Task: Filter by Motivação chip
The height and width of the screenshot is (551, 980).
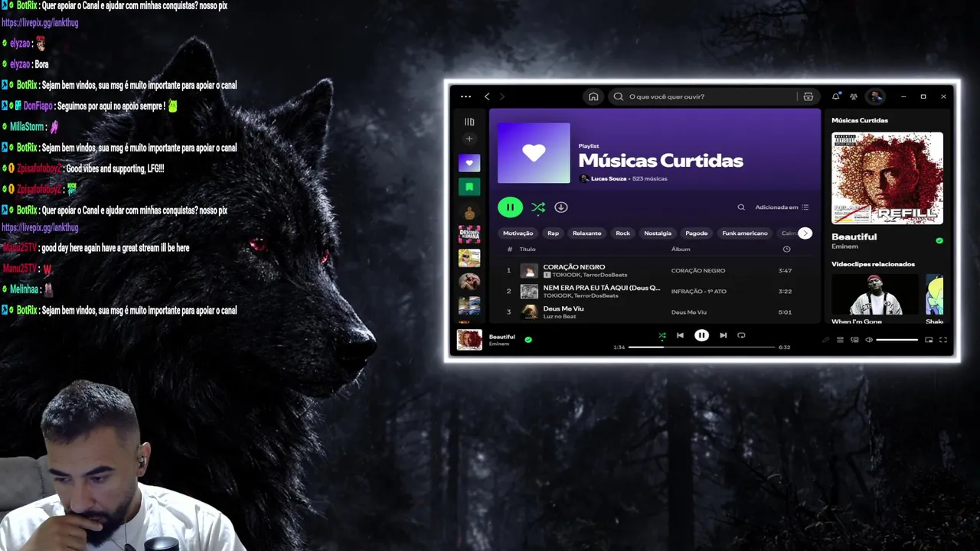Action: [x=518, y=233]
